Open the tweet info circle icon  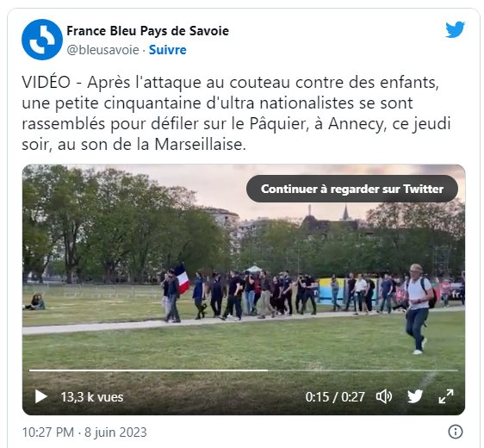pos(456,432)
